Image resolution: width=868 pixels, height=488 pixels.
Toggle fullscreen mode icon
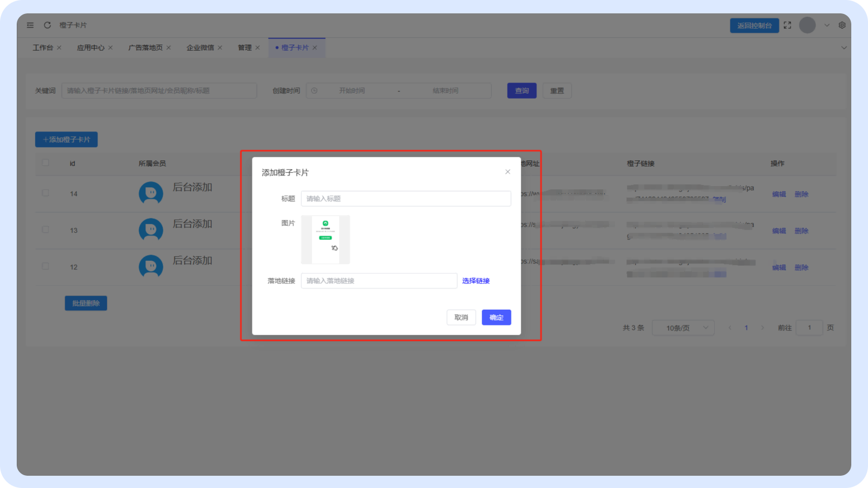787,25
